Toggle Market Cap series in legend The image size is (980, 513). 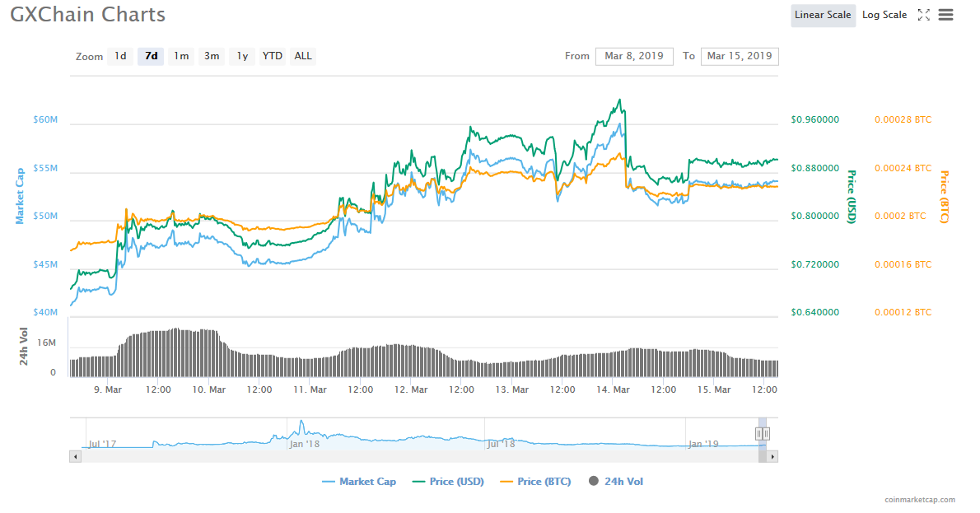coord(359,482)
